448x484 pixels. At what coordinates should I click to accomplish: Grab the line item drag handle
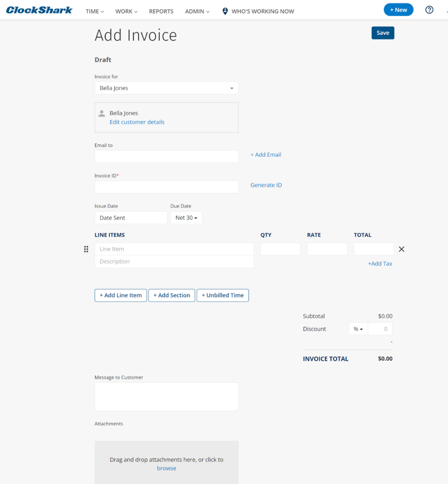[86, 249]
